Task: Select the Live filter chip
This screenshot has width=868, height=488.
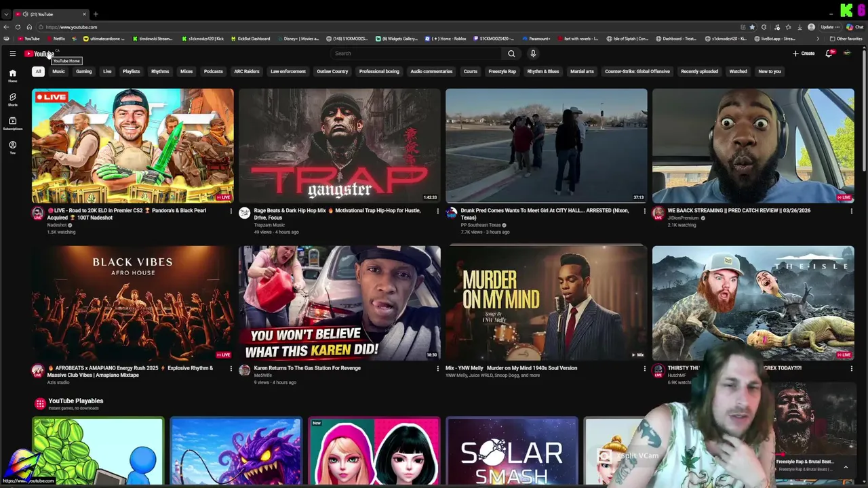Action: 107,71
